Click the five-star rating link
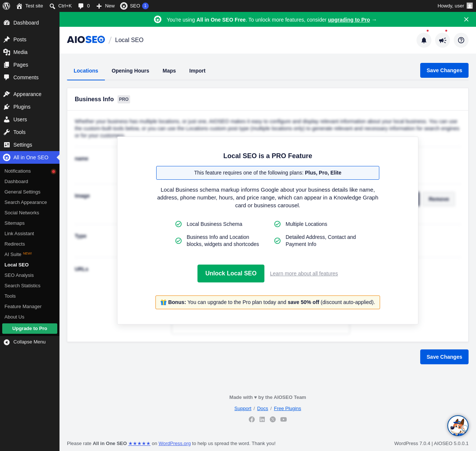This screenshot has width=476, height=451. point(139,444)
